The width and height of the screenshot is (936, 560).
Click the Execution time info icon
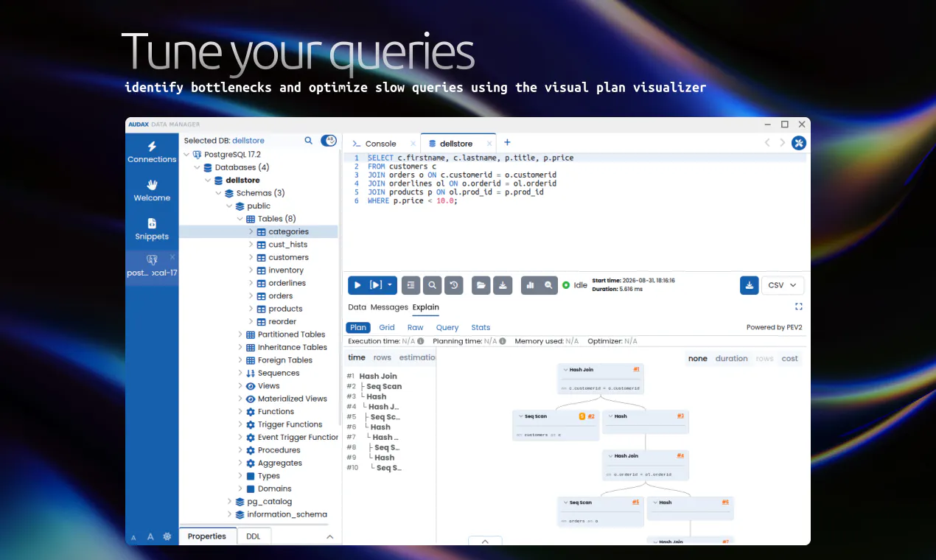pyautogui.click(x=421, y=341)
